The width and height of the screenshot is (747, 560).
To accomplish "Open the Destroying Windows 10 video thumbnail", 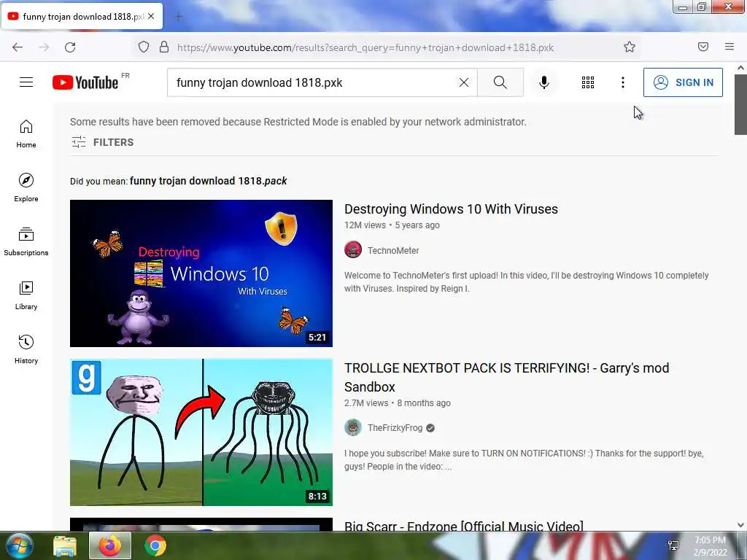I will [201, 273].
